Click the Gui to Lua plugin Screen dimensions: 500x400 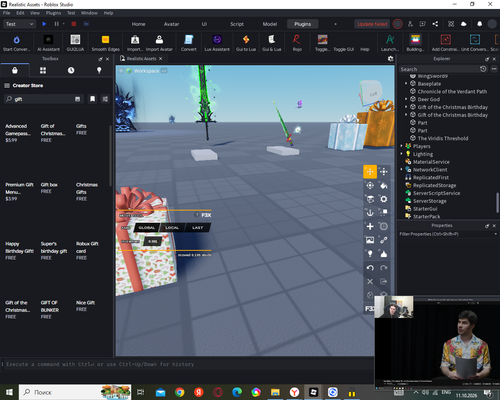[x=246, y=43]
